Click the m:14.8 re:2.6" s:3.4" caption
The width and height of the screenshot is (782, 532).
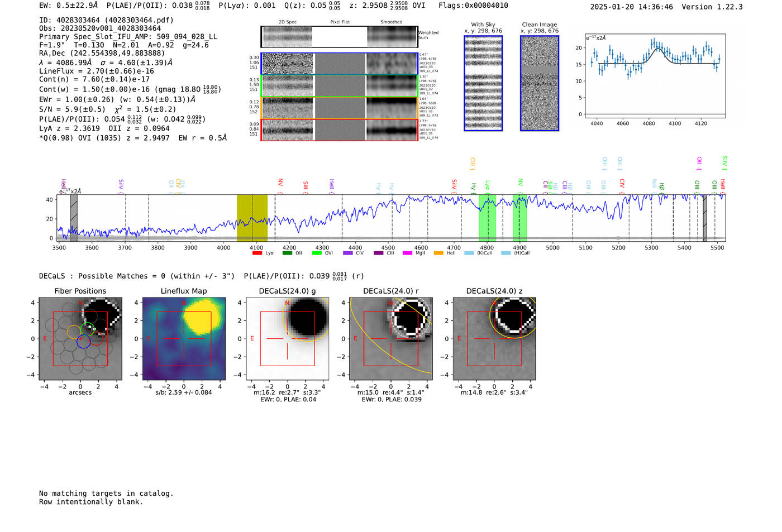click(494, 392)
